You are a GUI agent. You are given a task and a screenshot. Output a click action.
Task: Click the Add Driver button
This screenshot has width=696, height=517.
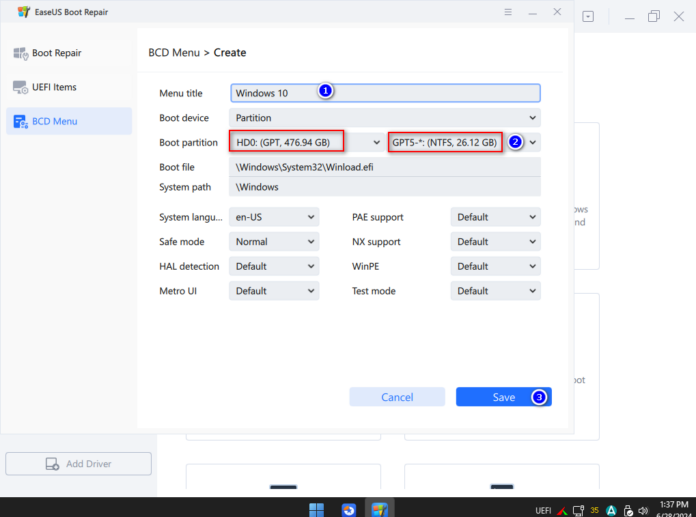point(78,464)
